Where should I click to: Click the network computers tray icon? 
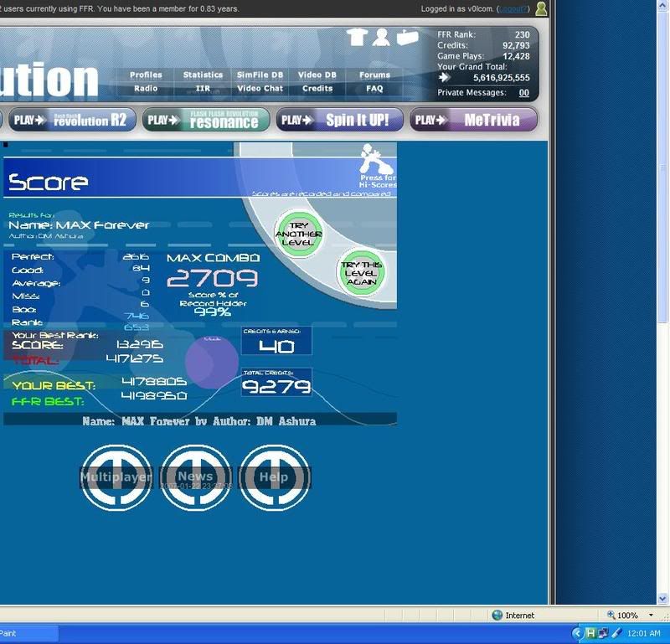click(x=603, y=633)
